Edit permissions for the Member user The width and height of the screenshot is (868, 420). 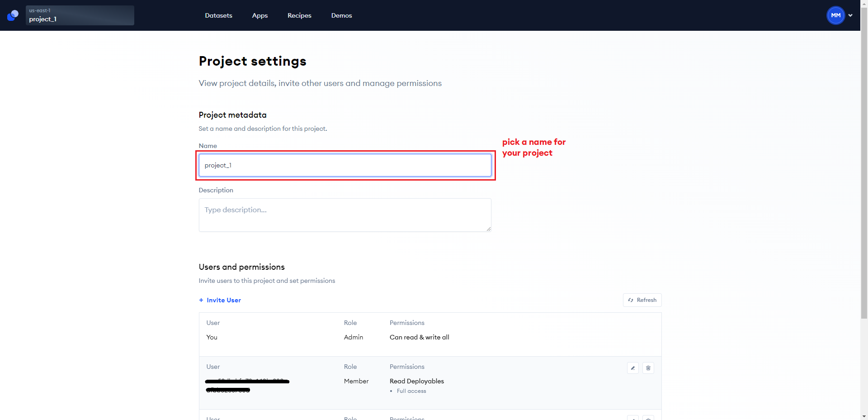pos(633,368)
